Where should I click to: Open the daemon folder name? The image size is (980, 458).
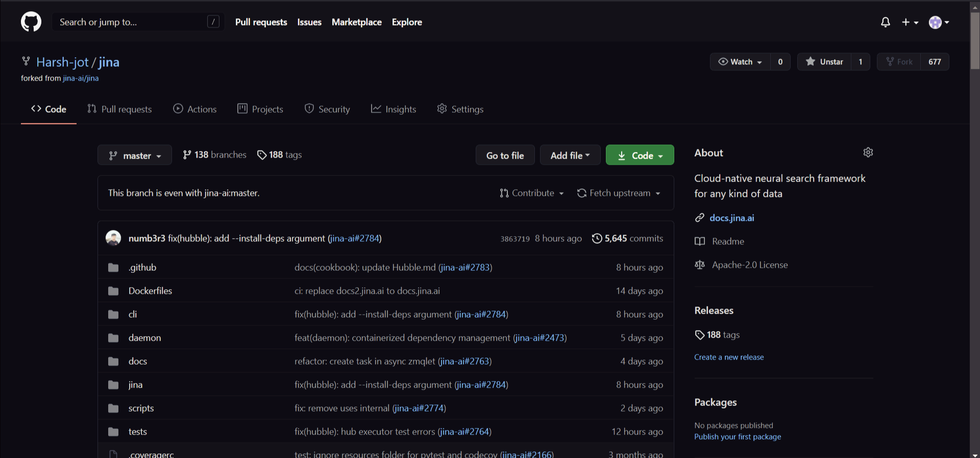tap(144, 338)
